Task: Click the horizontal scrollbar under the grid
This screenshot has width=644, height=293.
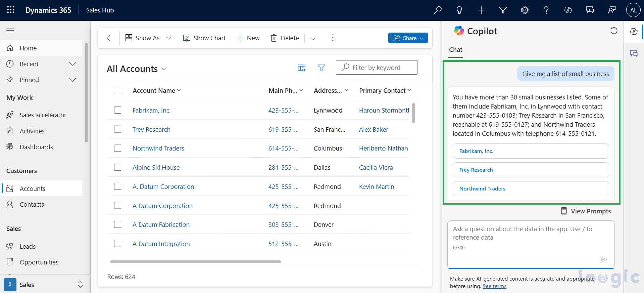Action: 195,262
